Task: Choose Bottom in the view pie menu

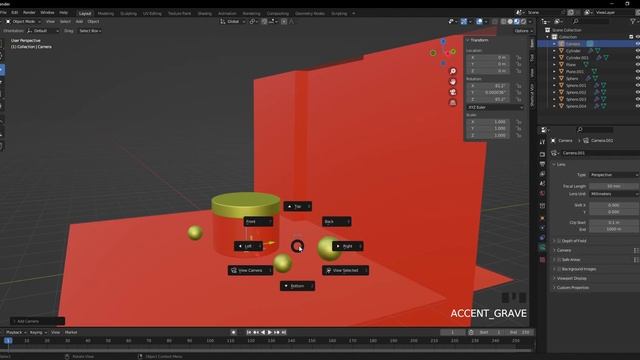Action: point(297,286)
